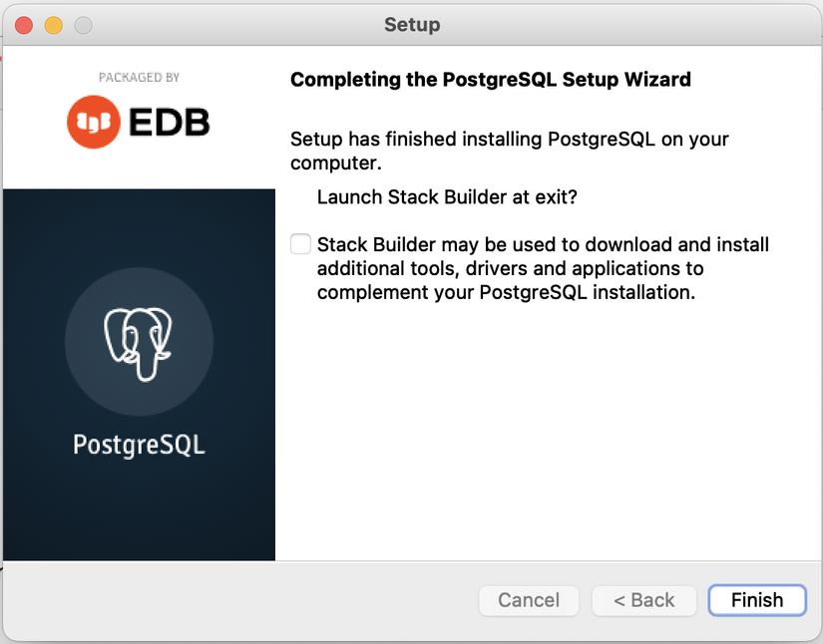823x644 pixels.
Task: Click the EDB wordmark text
Action: (169, 122)
